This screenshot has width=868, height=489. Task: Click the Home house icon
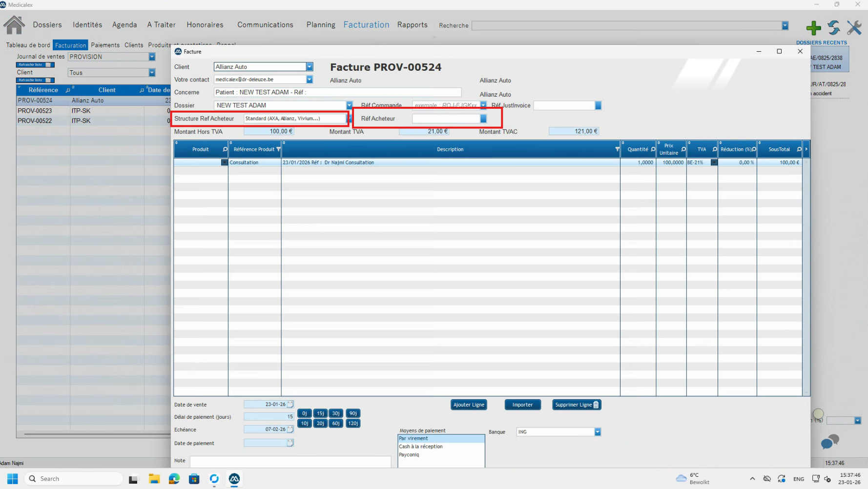coord(14,25)
